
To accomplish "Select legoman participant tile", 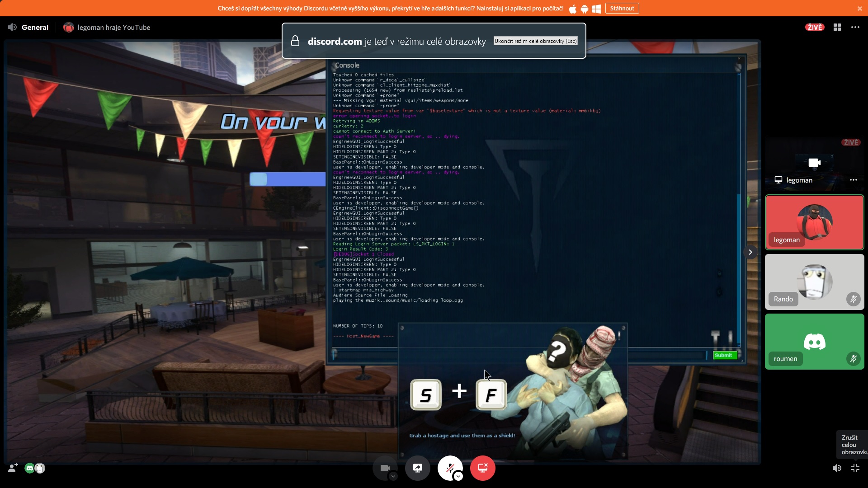I will 814,222.
